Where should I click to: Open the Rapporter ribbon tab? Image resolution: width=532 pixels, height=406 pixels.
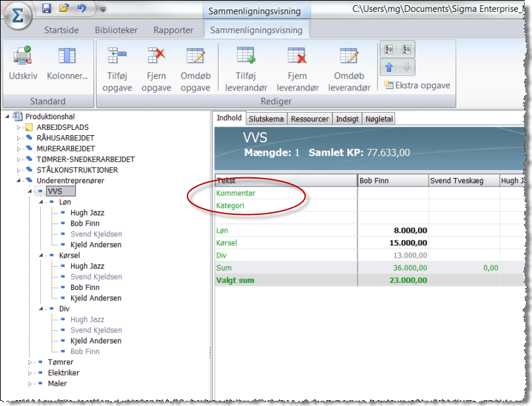click(x=173, y=30)
